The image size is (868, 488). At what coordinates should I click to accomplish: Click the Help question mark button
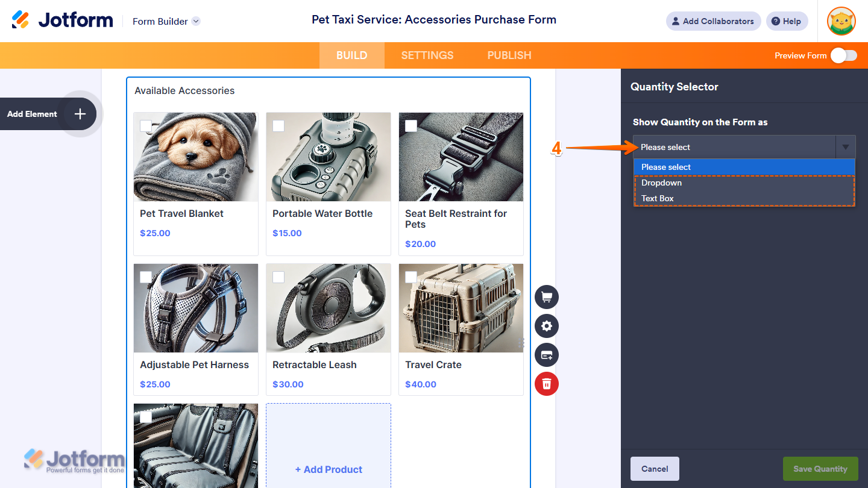click(x=787, y=21)
